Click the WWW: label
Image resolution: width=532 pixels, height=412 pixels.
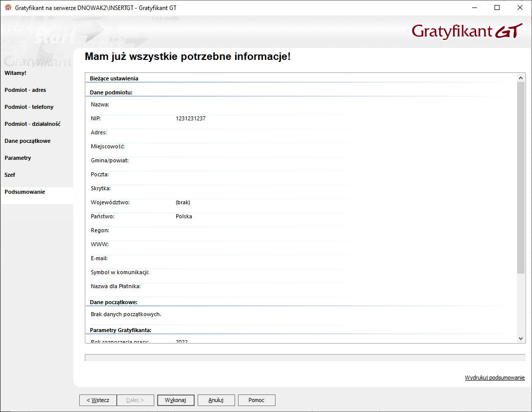100,244
